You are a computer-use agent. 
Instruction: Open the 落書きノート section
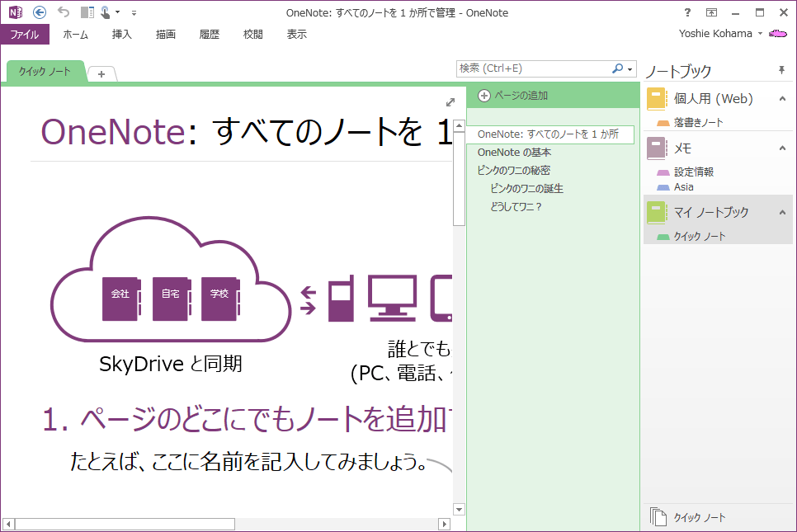click(x=698, y=122)
